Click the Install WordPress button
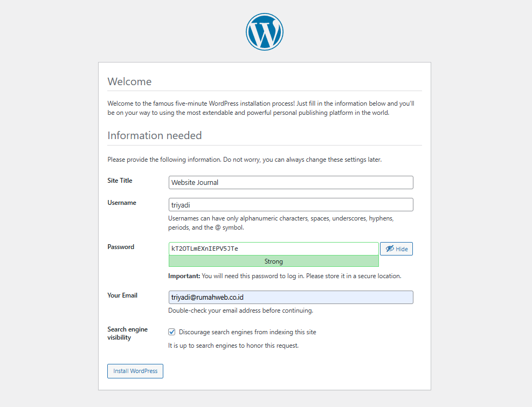532x407 pixels. [135, 371]
